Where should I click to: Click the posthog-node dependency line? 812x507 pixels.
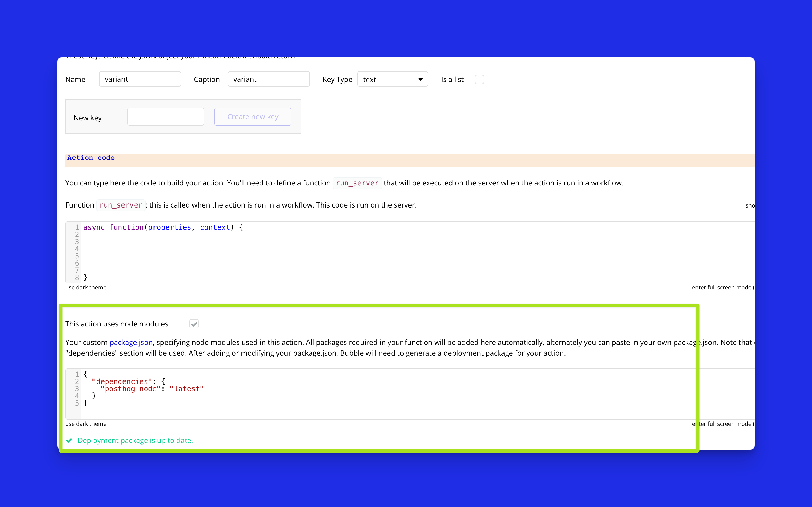130,389
